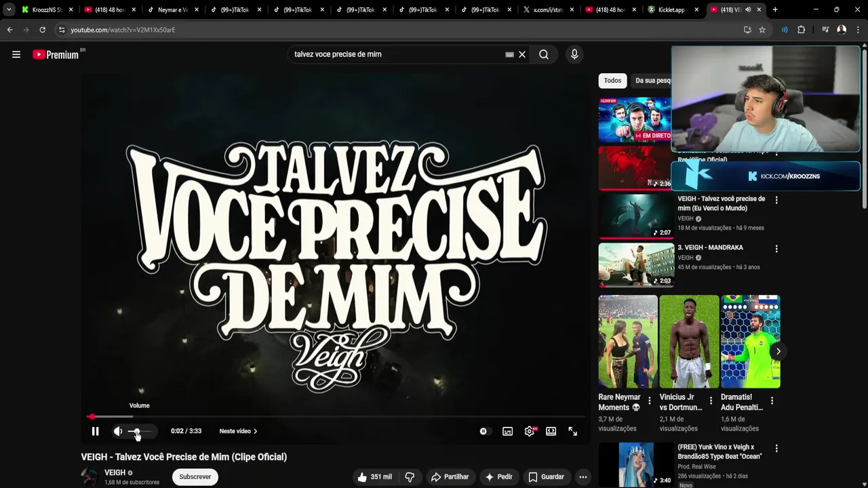Select the 'Da sua pesquisa' filter chip

[x=652, y=81]
